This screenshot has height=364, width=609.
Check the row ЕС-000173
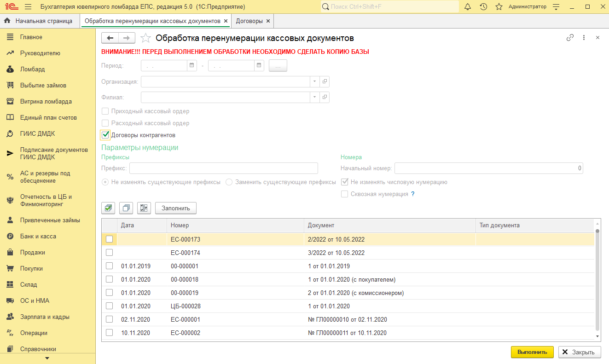point(109,239)
